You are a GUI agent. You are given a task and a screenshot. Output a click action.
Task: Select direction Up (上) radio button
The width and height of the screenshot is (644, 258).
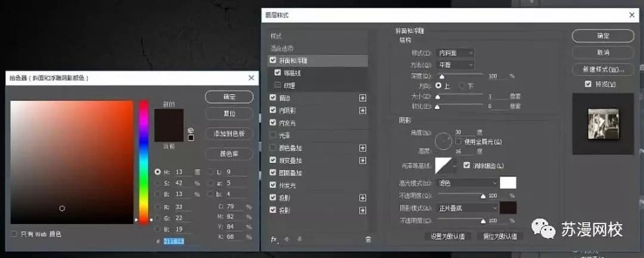[x=439, y=85]
